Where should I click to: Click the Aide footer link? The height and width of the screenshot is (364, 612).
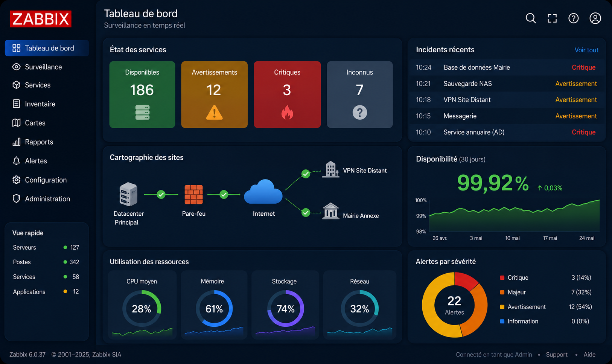(x=589, y=355)
